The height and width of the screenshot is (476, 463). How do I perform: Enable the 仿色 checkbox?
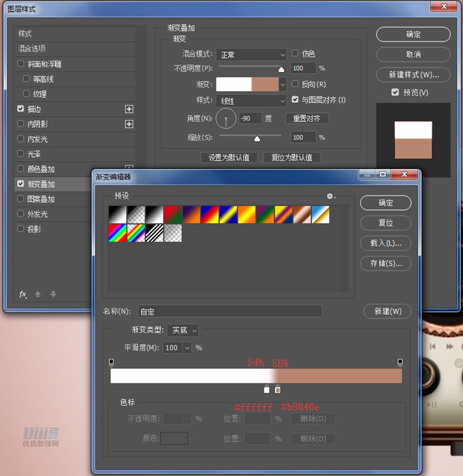pos(295,54)
